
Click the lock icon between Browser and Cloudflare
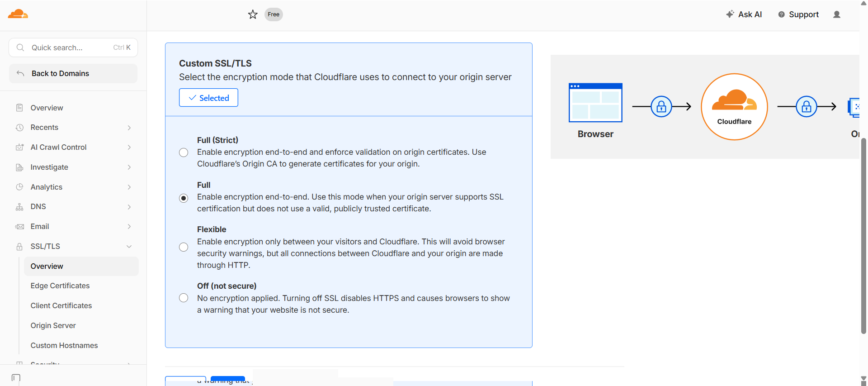click(661, 107)
